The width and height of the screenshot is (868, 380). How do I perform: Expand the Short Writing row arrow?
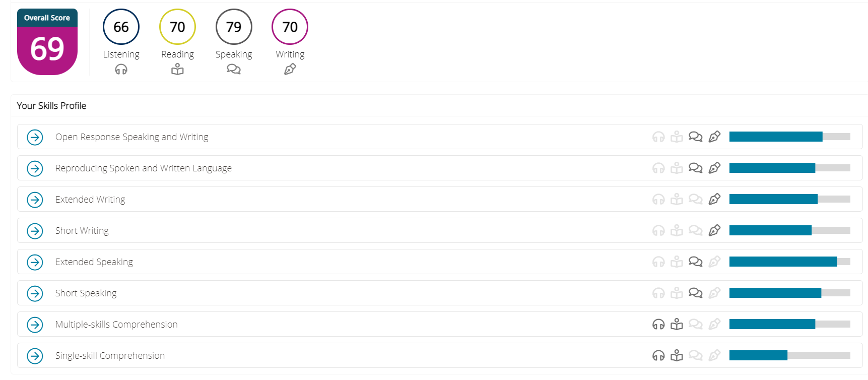pos(35,231)
